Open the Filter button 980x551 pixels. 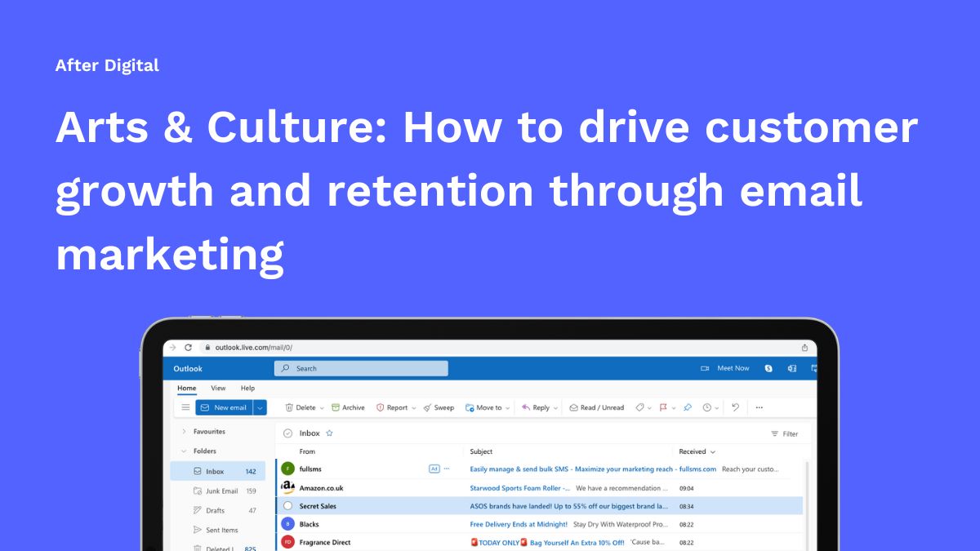(785, 434)
